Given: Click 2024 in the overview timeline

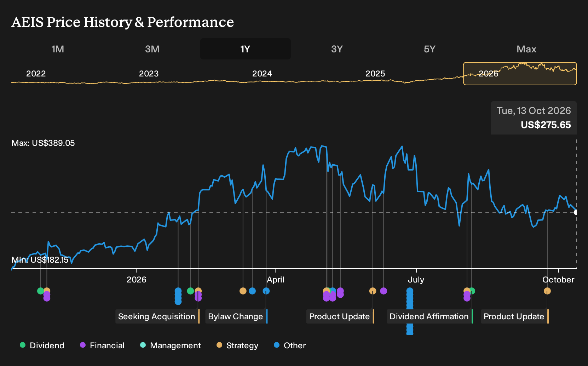Looking at the screenshot, I should point(262,74).
